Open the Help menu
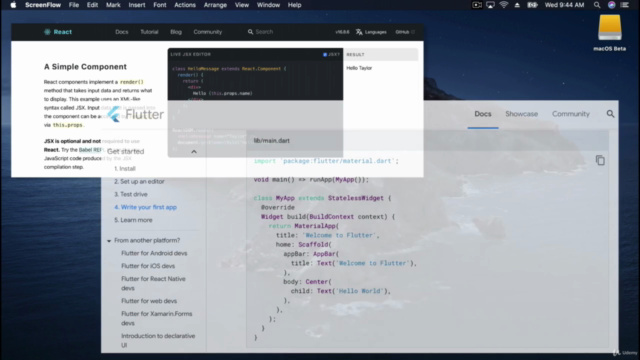This screenshot has height=360, width=640. pos(294,5)
